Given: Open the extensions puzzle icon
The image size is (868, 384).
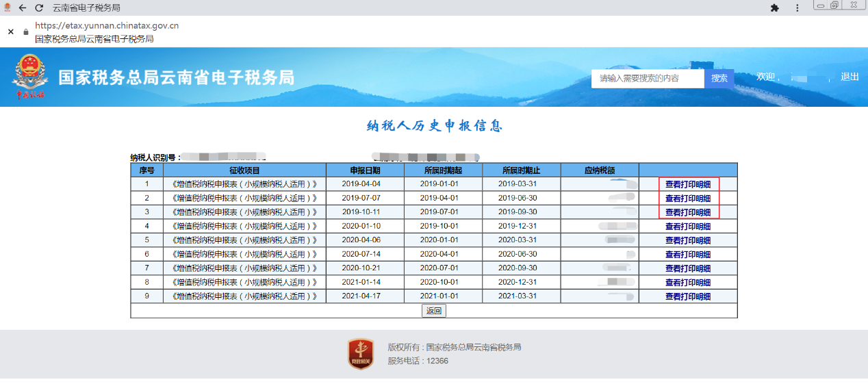Looking at the screenshot, I should pyautogui.click(x=775, y=8).
